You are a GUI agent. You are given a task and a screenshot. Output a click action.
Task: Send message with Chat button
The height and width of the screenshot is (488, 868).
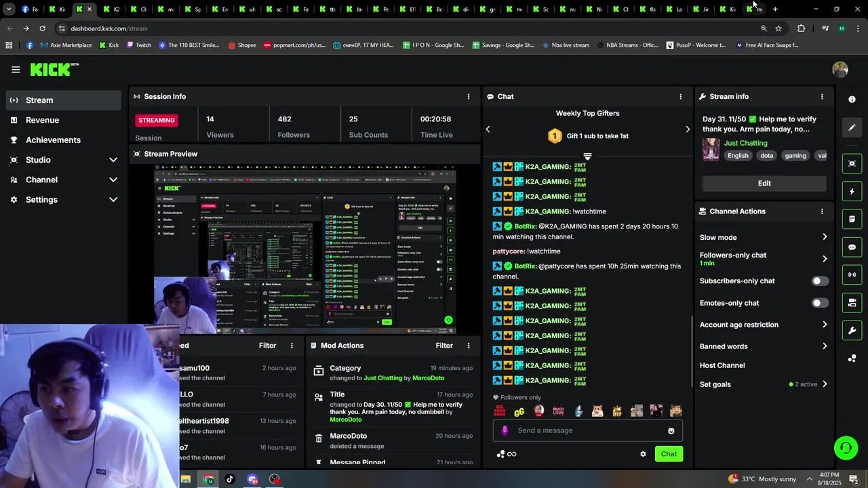point(669,454)
